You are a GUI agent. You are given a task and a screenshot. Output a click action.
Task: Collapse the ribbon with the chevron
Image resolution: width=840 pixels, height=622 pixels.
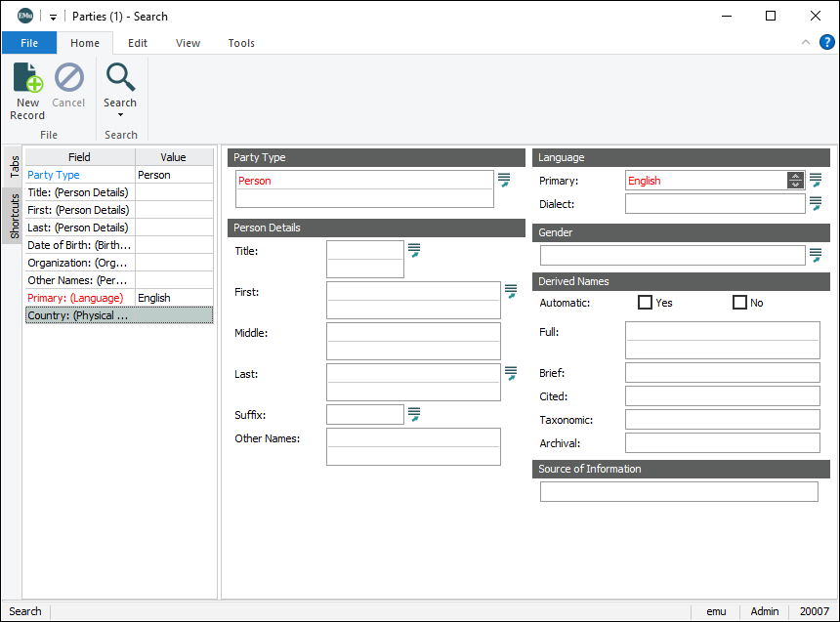pos(805,42)
